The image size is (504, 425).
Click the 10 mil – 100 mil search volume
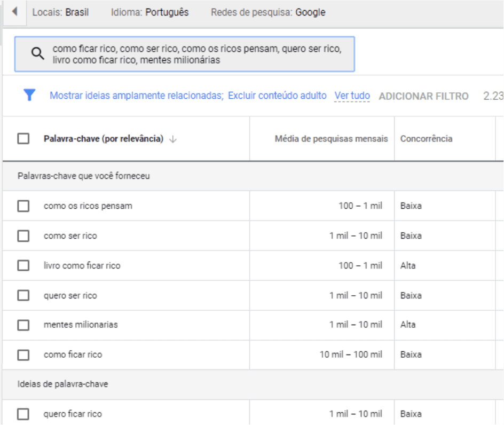pyautogui.click(x=351, y=355)
